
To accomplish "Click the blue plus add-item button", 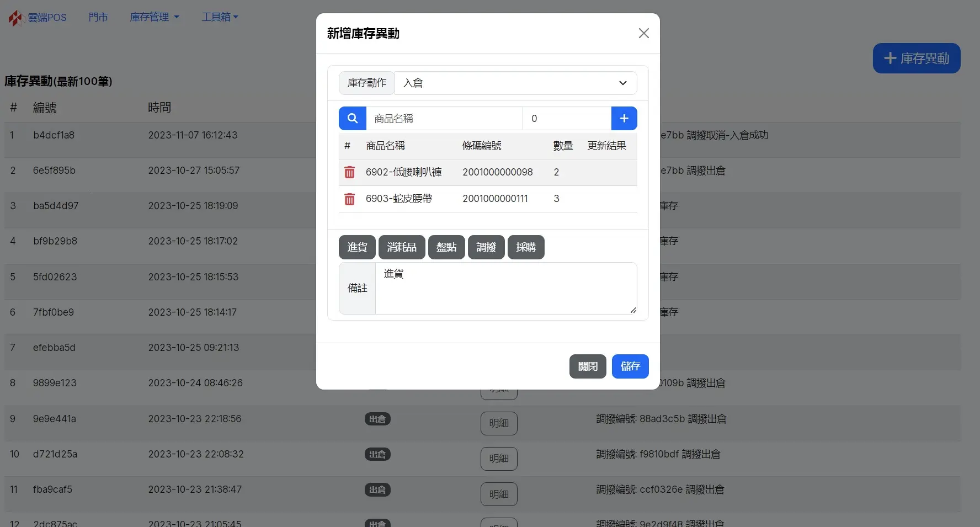I will tap(624, 119).
